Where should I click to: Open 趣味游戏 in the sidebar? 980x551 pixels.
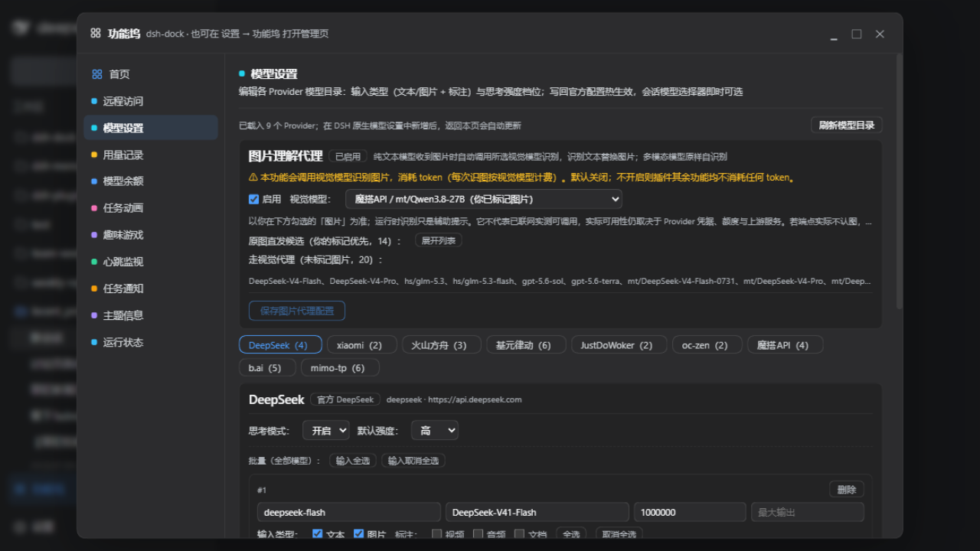point(151,235)
